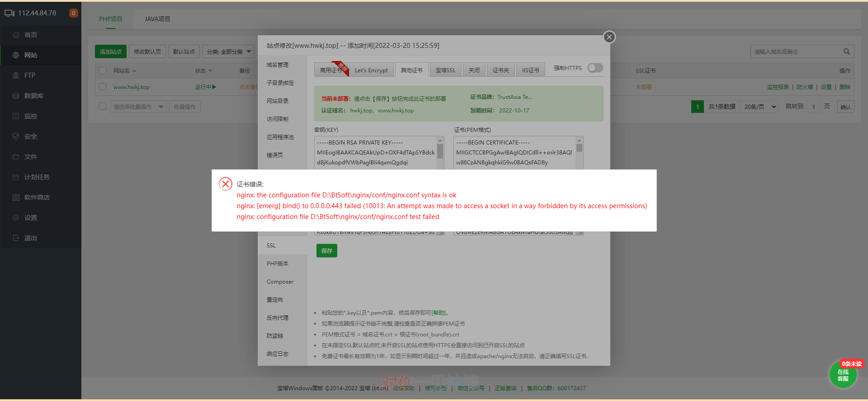The height and width of the screenshot is (401, 868).
Task: Open the 软件商店 grid icon
Action: (16, 197)
